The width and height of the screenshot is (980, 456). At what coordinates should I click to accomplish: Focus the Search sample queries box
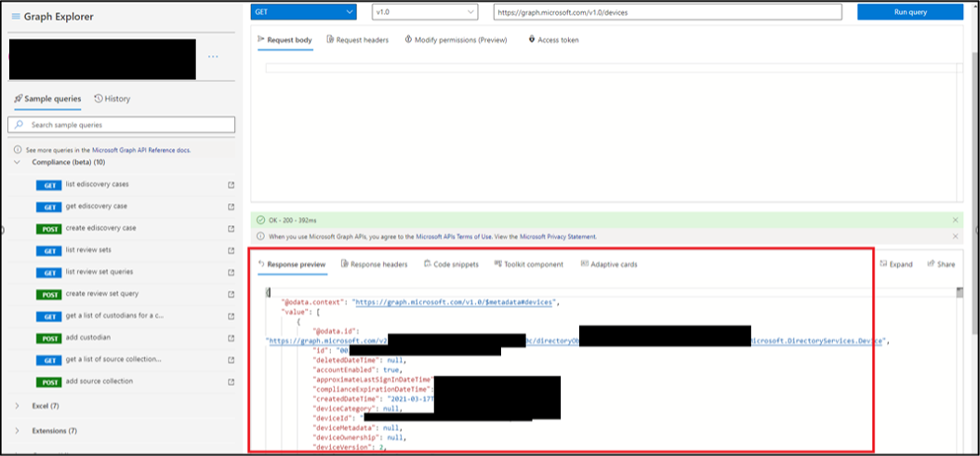tap(122, 125)
